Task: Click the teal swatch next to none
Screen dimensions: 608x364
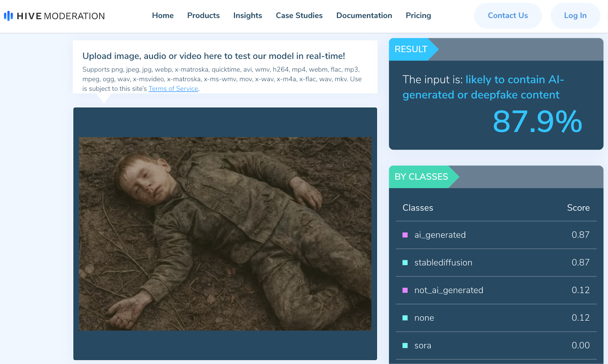Action: [405, 318]
